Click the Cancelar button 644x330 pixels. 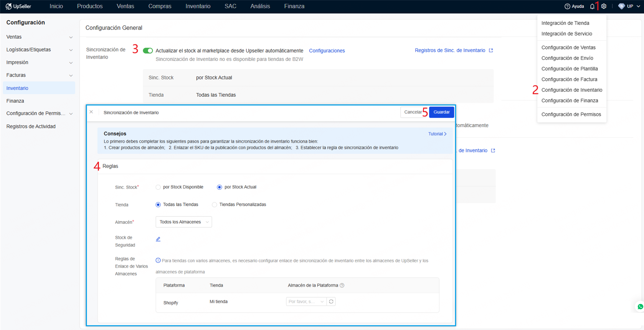(413, 112)
